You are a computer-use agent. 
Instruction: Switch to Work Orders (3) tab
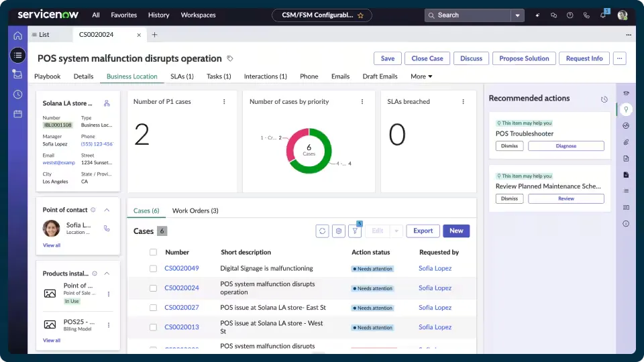point(195,210)
